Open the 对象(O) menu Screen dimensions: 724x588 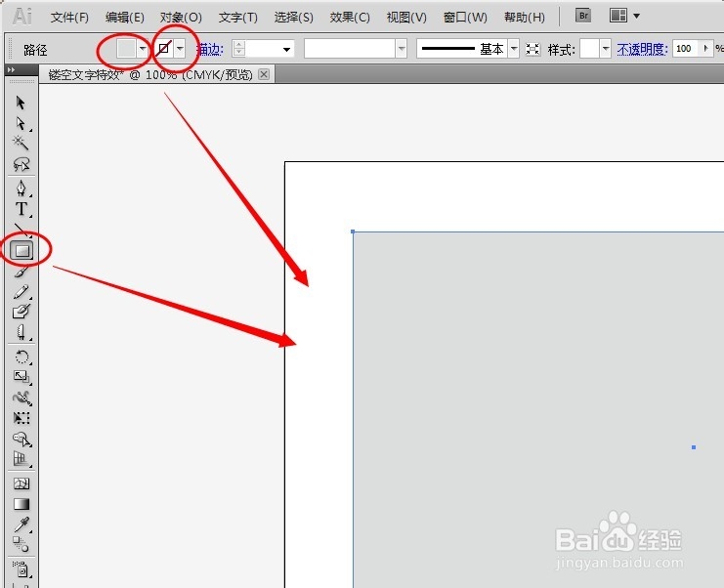(181, 18)
